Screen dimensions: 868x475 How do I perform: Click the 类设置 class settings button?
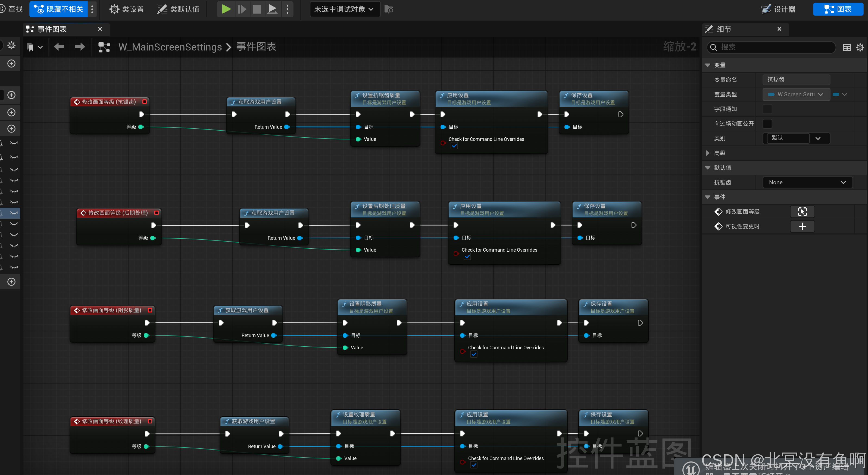(x=127, y=9)
